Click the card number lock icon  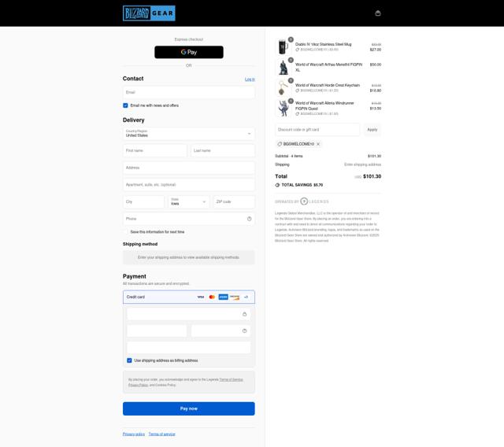coord(245,314)
